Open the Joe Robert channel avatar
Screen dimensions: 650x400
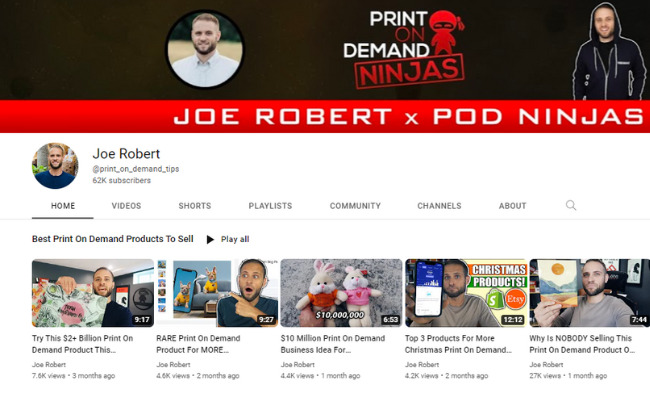pos(55,166)
